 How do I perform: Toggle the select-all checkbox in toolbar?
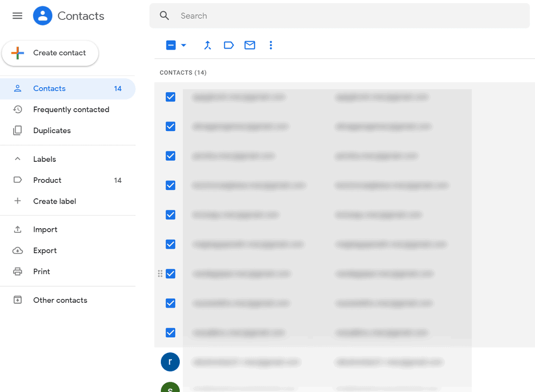[x=171, y=45]
